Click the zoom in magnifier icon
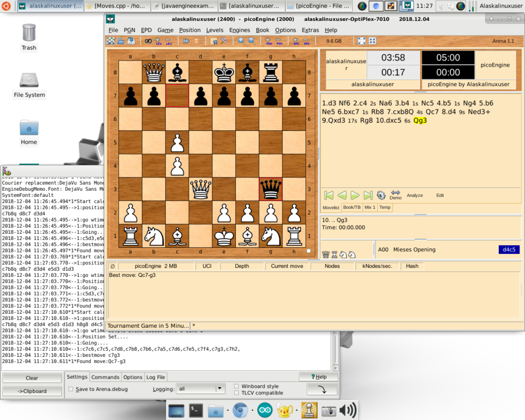525x420 pixels. pos(241,41)
